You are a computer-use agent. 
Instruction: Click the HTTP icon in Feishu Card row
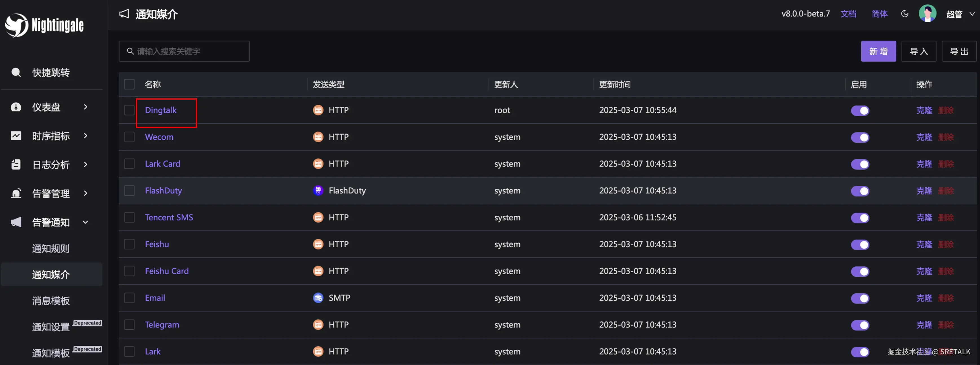318,271
